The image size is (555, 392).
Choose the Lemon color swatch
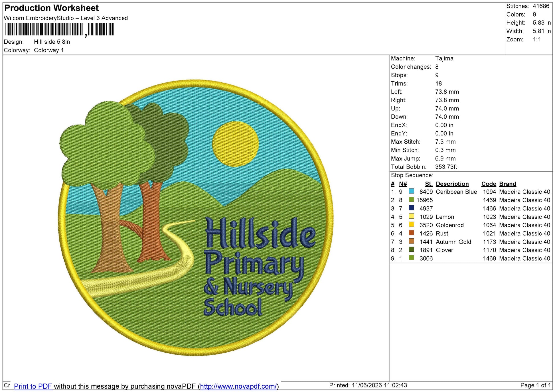pyautogui.click(x=411, y=216)
